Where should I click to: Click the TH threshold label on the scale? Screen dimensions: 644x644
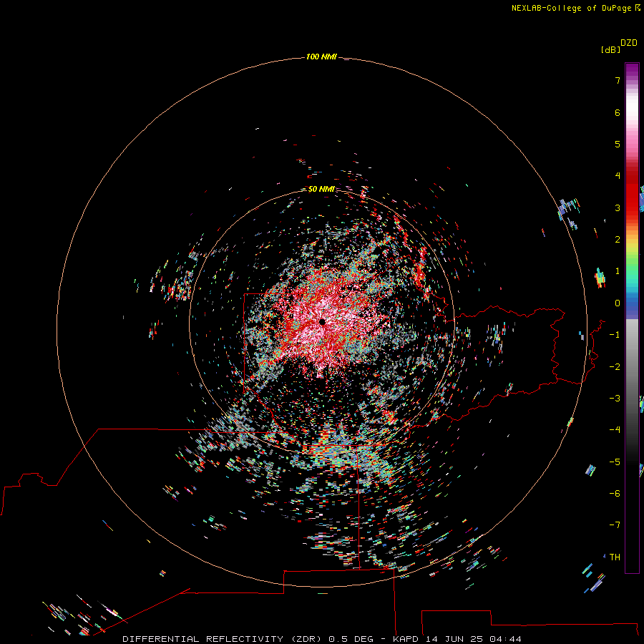click(x=615, y=557)
